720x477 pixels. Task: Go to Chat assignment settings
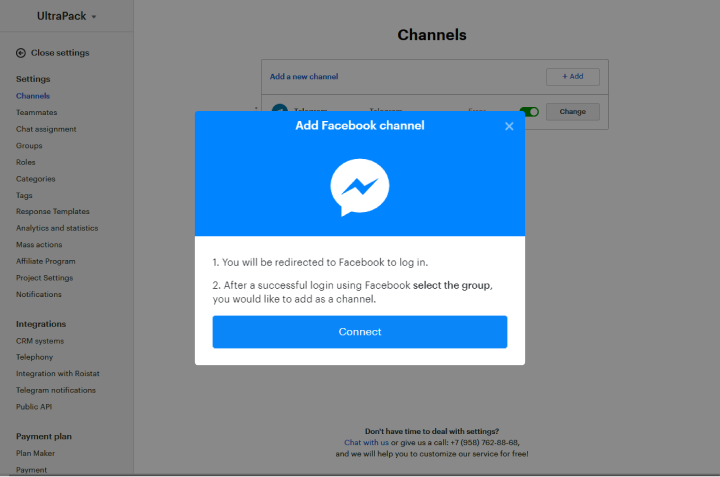46,129
